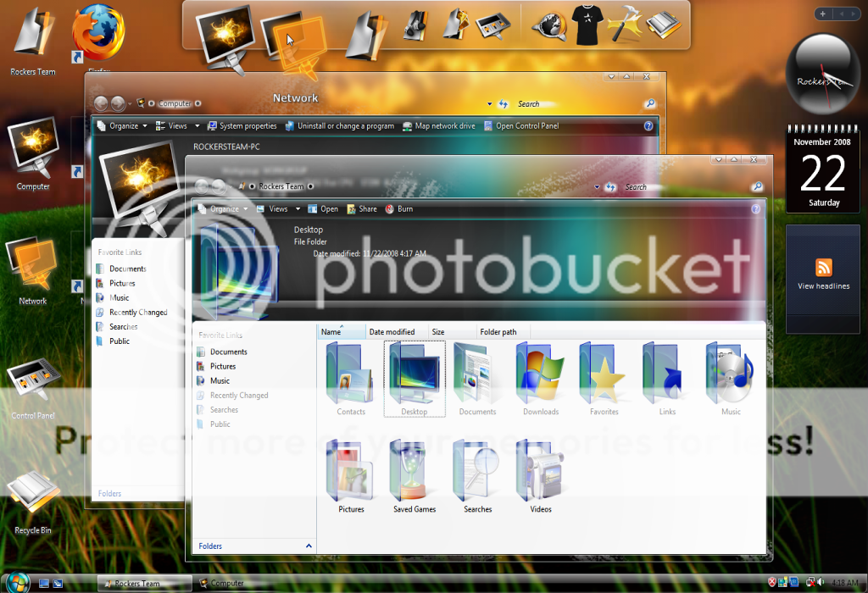Click the orange Network monitors icon in the dock

(294, 44)
